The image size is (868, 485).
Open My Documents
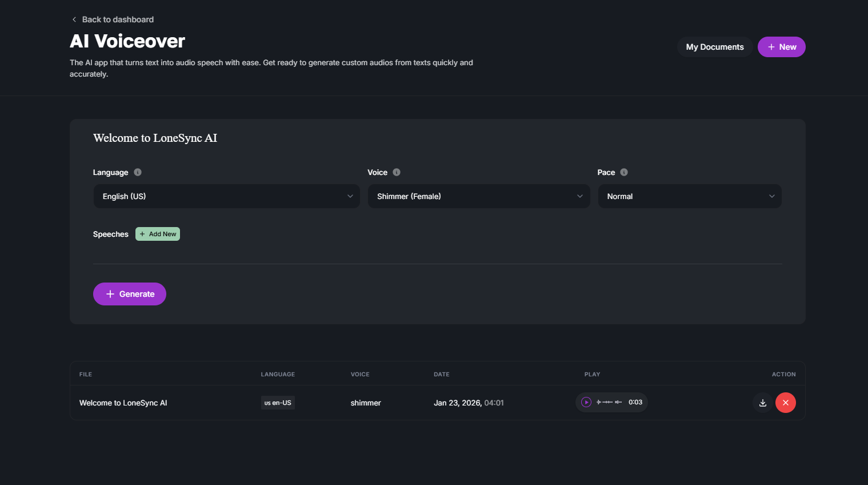tap(714, 47)
